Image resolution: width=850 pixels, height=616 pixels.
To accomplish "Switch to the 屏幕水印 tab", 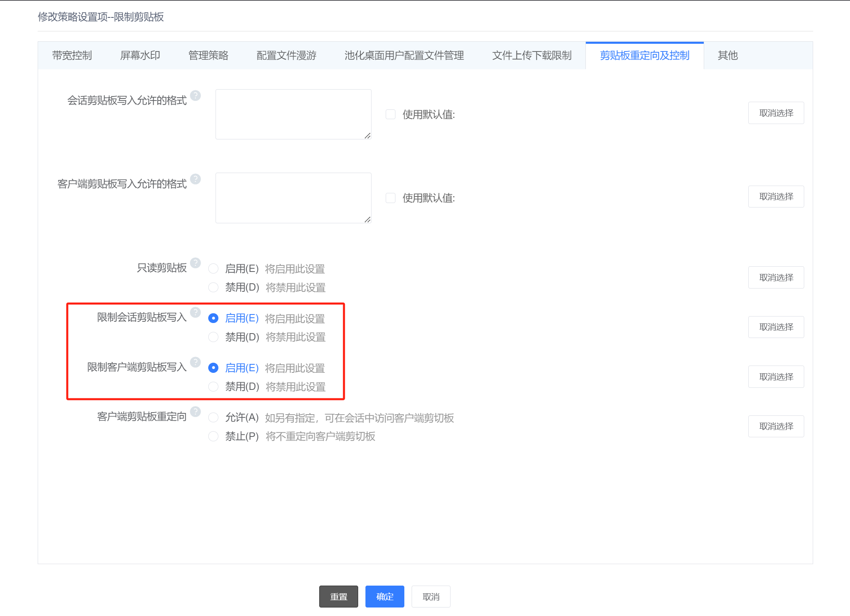I will pyautogui.click(x=140, y=56).
